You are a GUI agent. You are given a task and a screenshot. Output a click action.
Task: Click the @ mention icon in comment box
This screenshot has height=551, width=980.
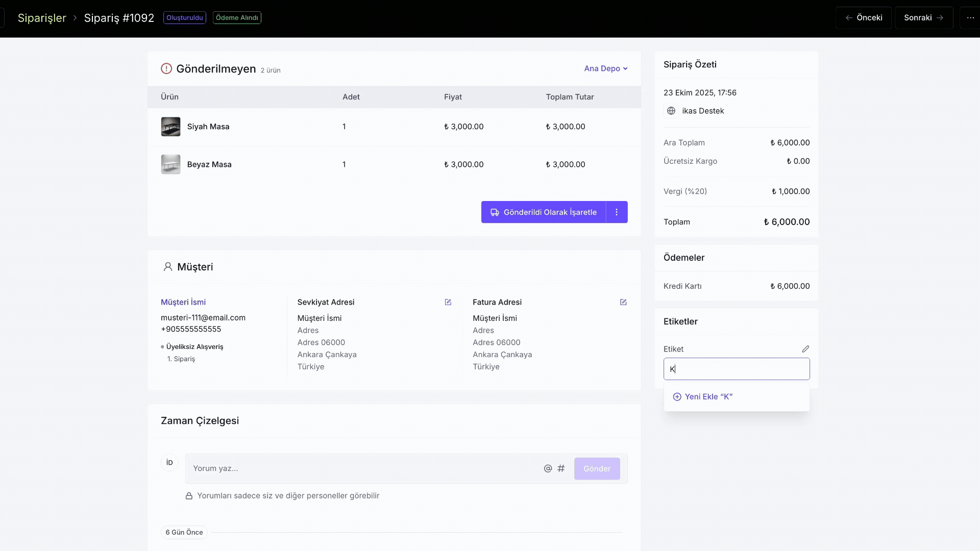coord(548,468)
